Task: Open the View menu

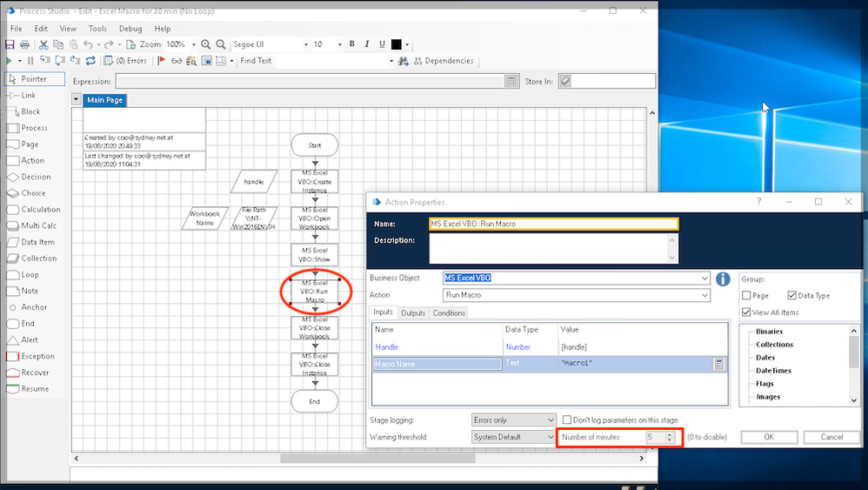Action: [x=68, y=28]
